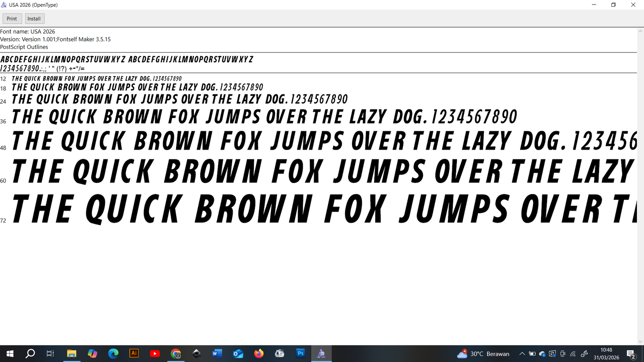The width and height of the screenshot is (644, 362).
Task: Open the Windows Start menu
Action: point(10,354)
